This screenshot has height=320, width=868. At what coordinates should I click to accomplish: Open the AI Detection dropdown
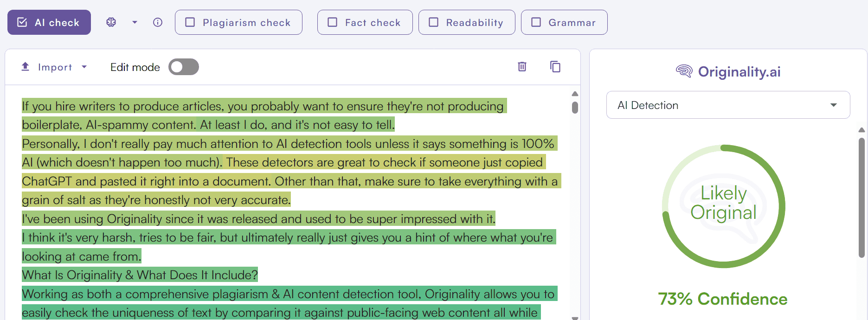pyautogui.click(x=728, y=105)
